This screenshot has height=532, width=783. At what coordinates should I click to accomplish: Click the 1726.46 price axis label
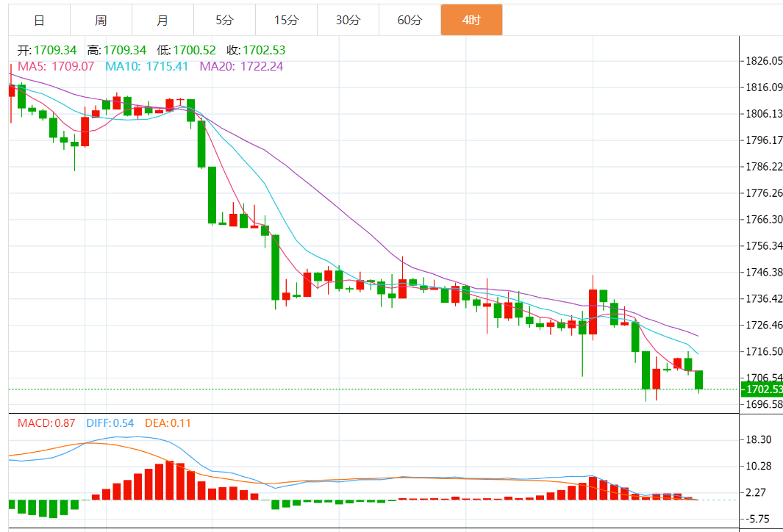coord(764,326)
